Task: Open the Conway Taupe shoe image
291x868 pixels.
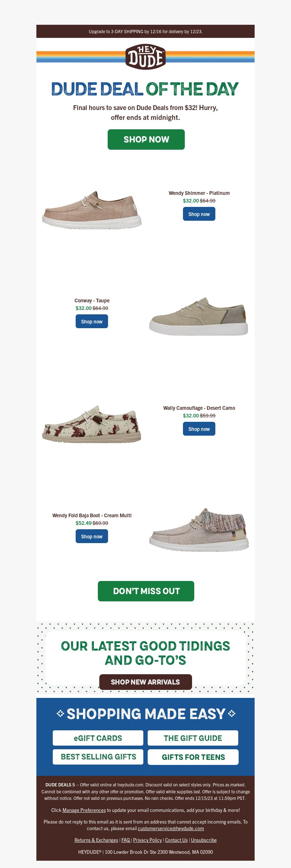Action: click(199, 316)
